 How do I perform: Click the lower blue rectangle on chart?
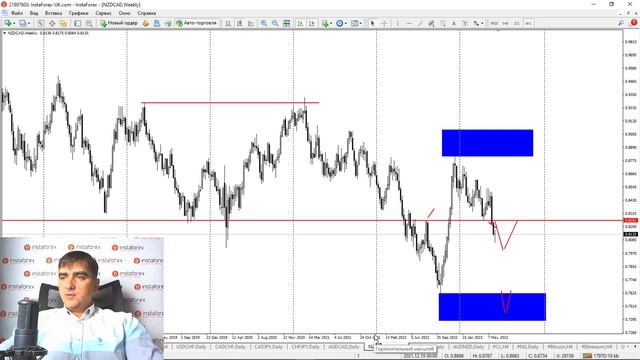click(x=492, y=307)
